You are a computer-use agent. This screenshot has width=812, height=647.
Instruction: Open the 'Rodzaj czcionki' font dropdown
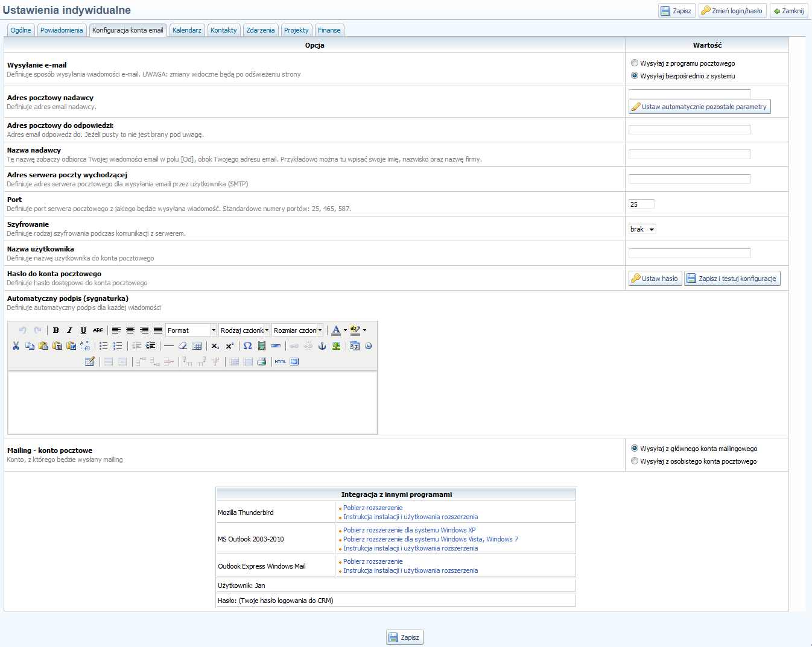coord(244,330)
